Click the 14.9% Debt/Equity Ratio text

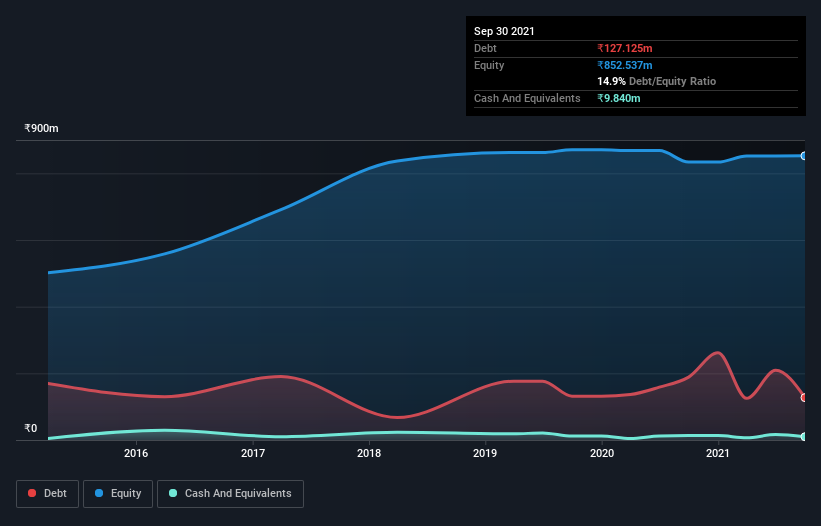(x=657, y=81)
